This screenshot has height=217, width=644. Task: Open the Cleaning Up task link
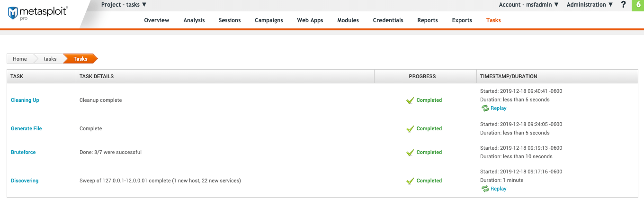tap(25, 100)
